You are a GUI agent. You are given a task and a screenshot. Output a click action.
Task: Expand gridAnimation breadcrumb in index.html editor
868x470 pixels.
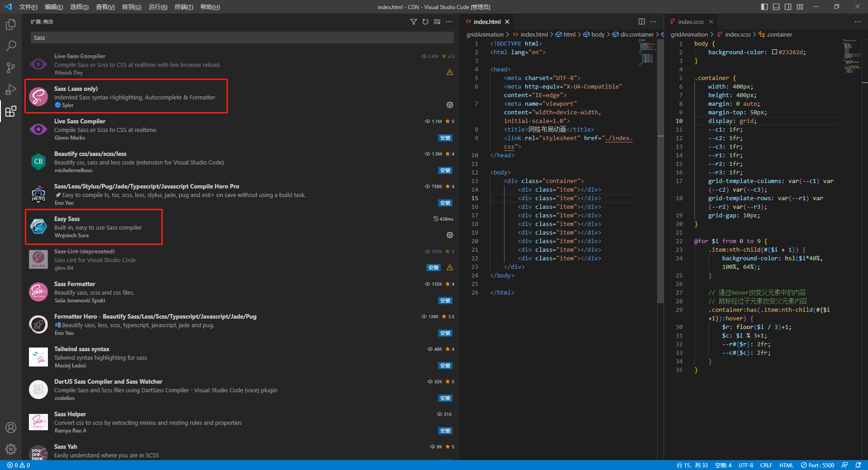[485, 34]
